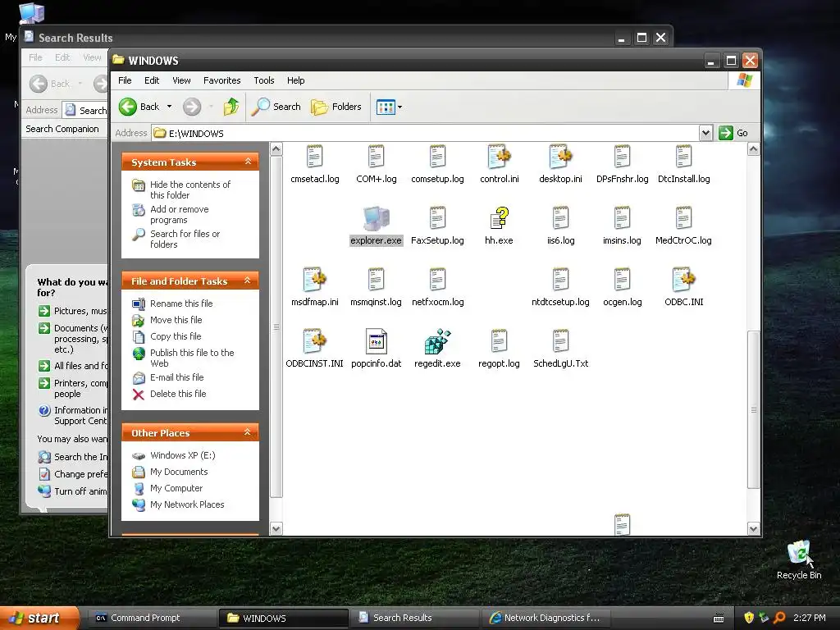
Task: Select the control.ini file icon
Action: coord(500,157)
